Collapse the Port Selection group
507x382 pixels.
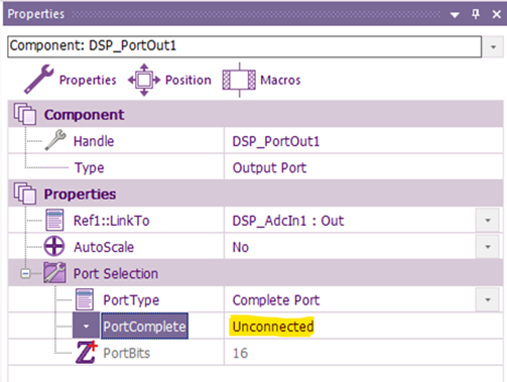[x=25, y=274]
